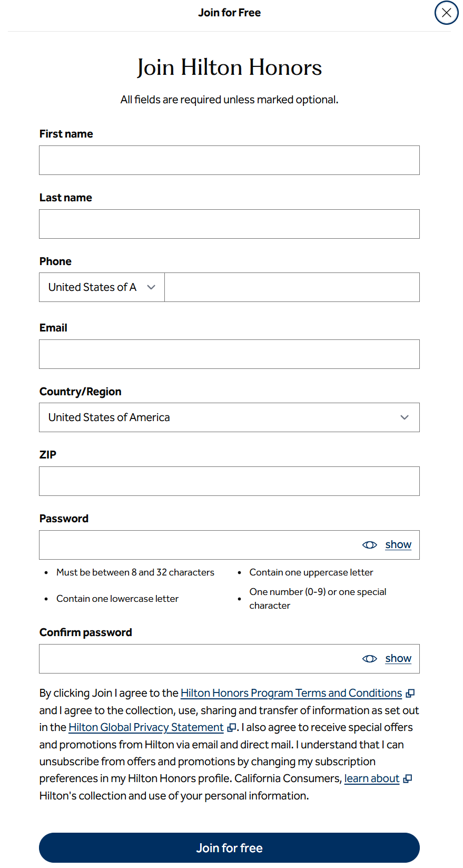Follow the learn about link
Screen dimensions: 463x868
click(372, 778)
